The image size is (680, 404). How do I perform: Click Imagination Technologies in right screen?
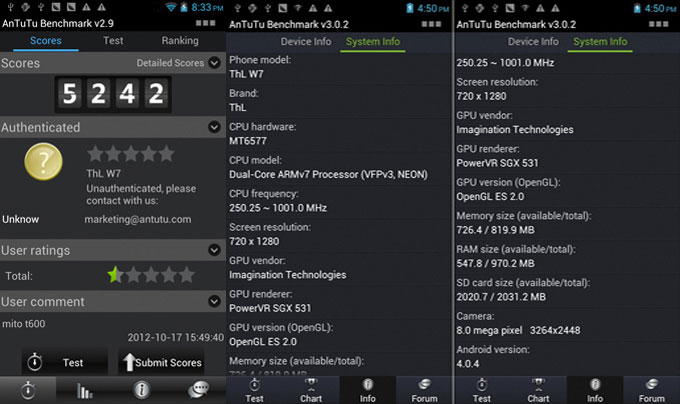pos(515,130)
